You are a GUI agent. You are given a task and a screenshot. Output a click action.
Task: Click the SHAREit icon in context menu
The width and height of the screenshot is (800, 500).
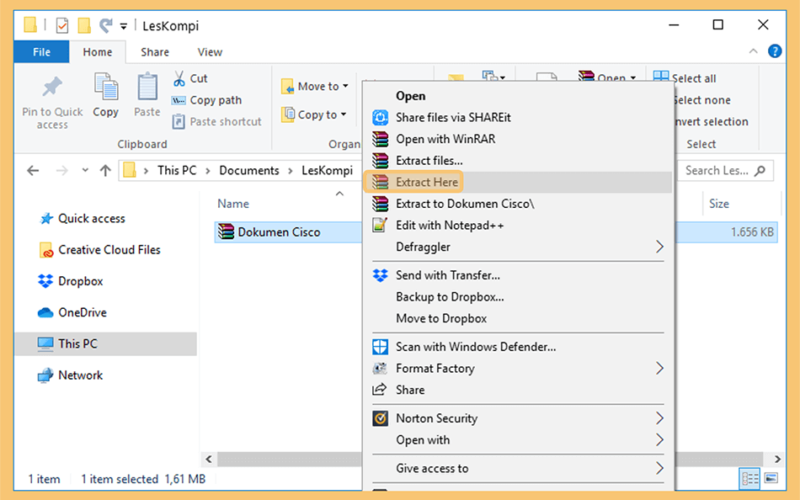(380, 117)
